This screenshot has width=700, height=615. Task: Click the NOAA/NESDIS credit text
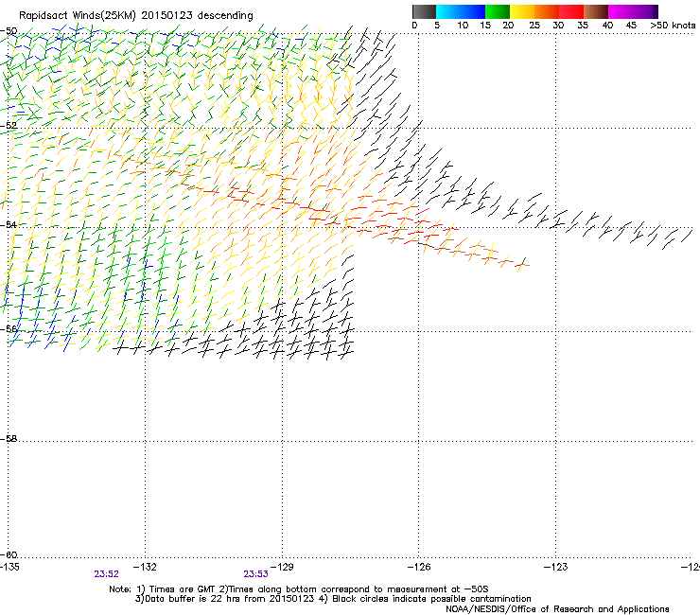557,609
